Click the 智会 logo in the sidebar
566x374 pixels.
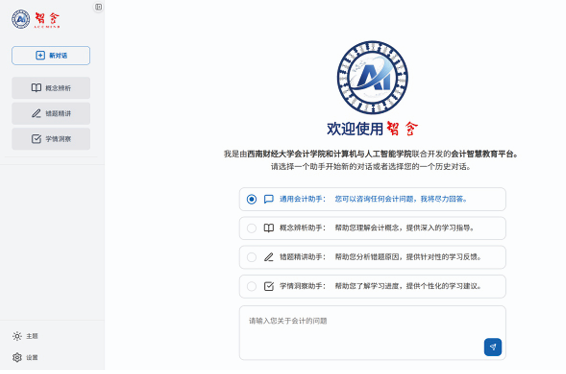[36, 19]
